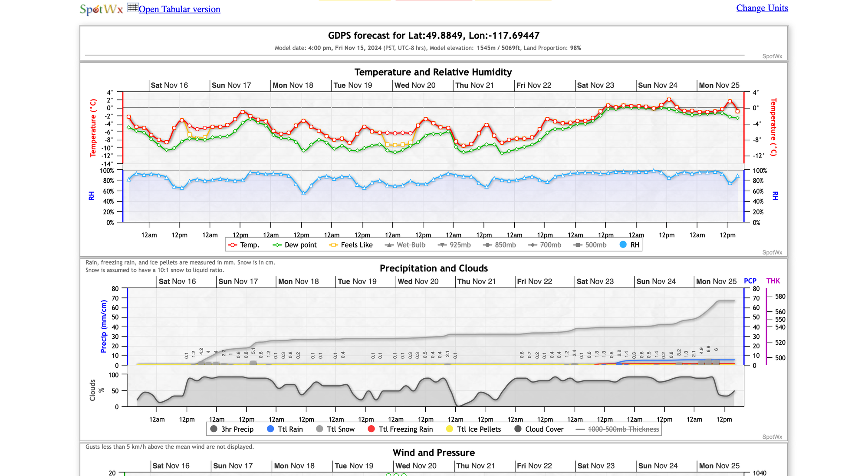Hide the Cloud Cover series
The image size is (868, 476).
[x=539, y=429]
